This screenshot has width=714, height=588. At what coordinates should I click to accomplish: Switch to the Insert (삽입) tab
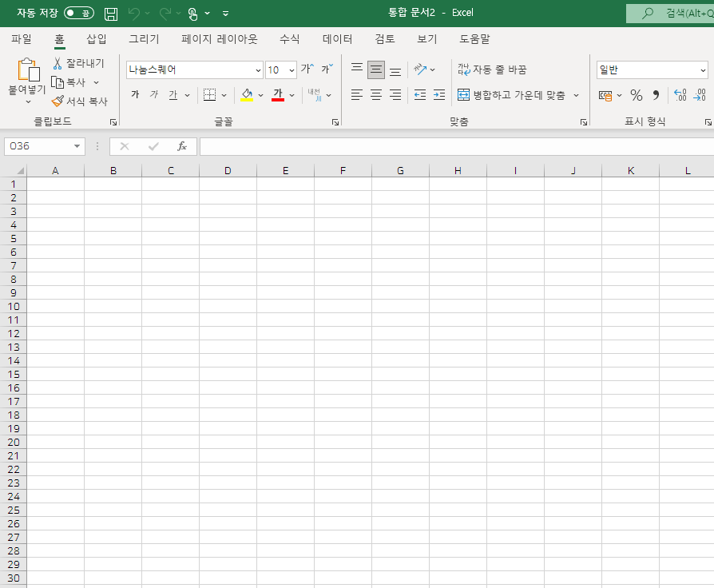pos(97,39)
